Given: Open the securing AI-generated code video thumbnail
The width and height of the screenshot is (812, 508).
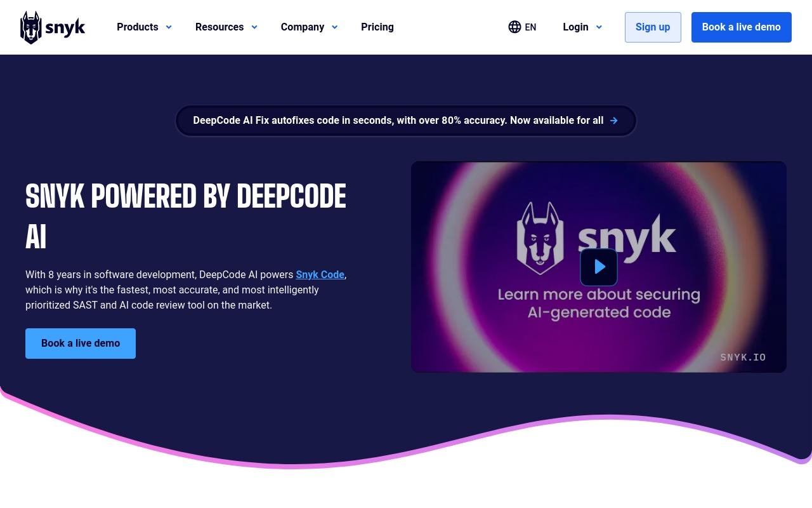Looking at the screenshot, I should tap(599, 267).
